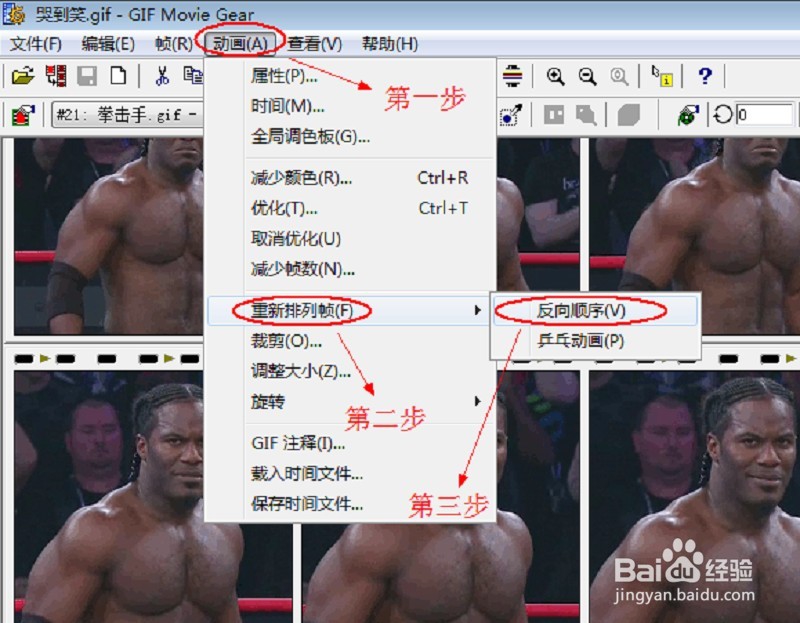Click the zoom in magnifier icon

point(555,77)
